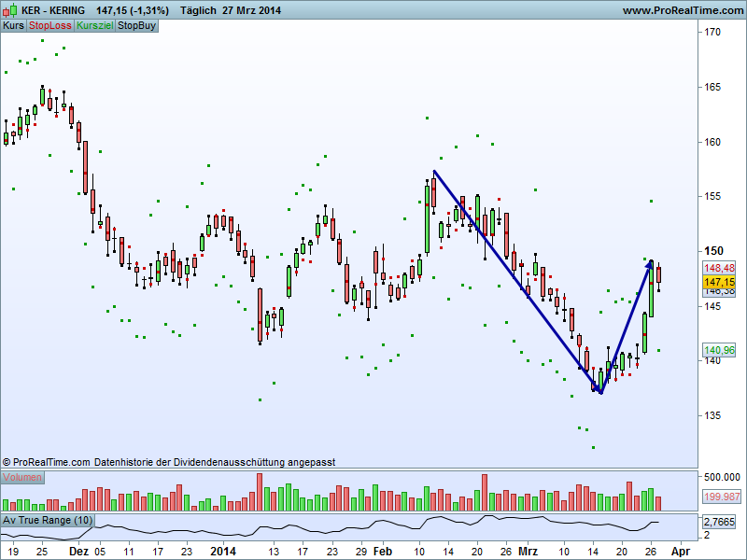This screenshot has height=560, width=747.
Task: Click the green 140,96 price tag
Action: [x=719, y=351]
